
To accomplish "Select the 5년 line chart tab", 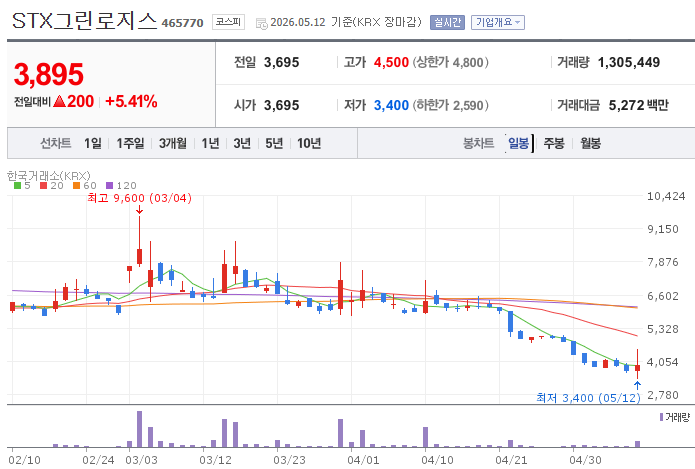I will (274, 143).
